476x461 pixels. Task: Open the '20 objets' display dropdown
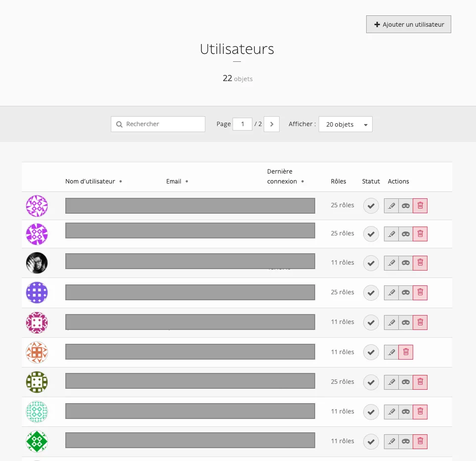tap(345, 124)
